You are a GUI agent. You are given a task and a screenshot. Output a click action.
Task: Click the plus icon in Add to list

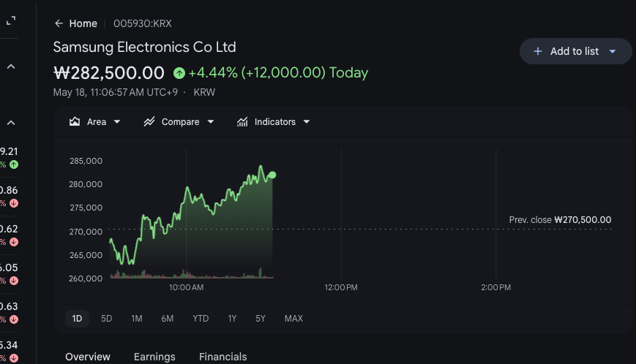coord(537,51)
